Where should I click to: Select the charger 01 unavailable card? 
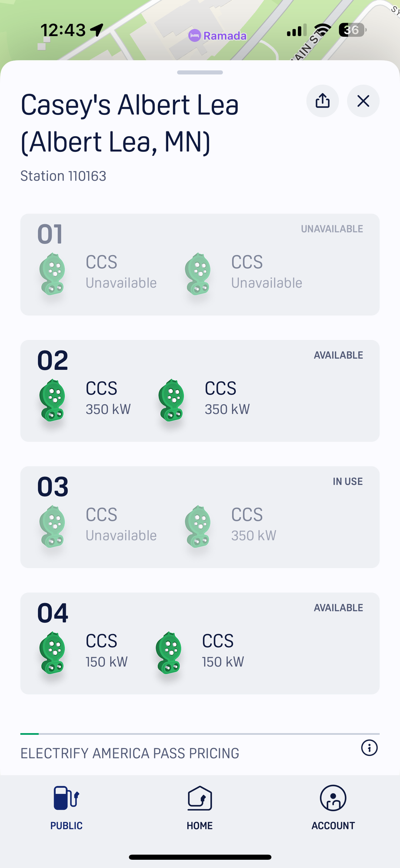(200, 264)
